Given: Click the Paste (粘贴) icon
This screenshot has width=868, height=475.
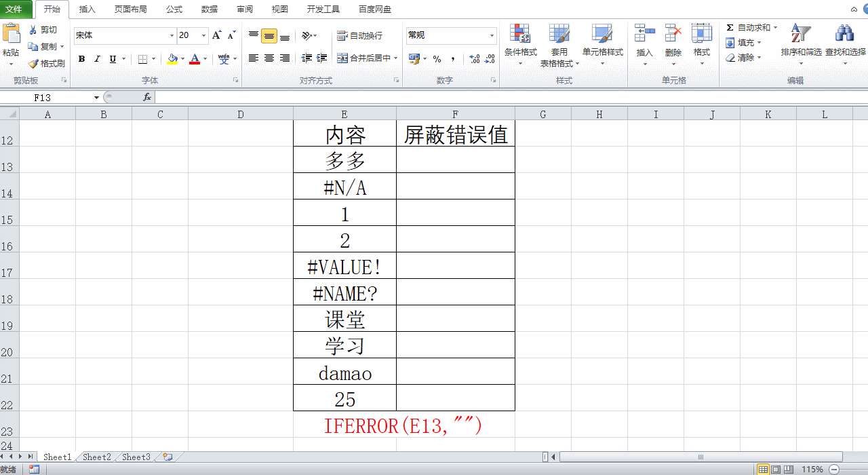Looking at the screenshot, I should point(11,34).
